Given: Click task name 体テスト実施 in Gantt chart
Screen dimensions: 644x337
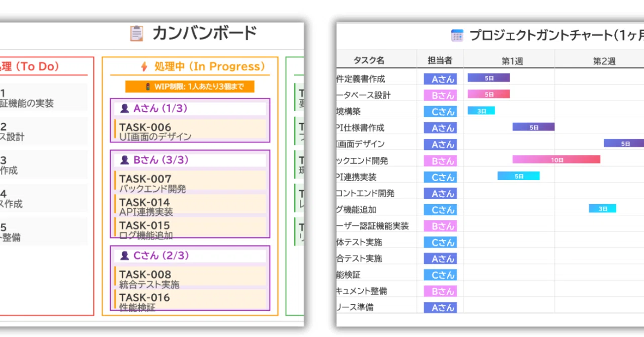Looking at the screenshot, I should point(359,242).
